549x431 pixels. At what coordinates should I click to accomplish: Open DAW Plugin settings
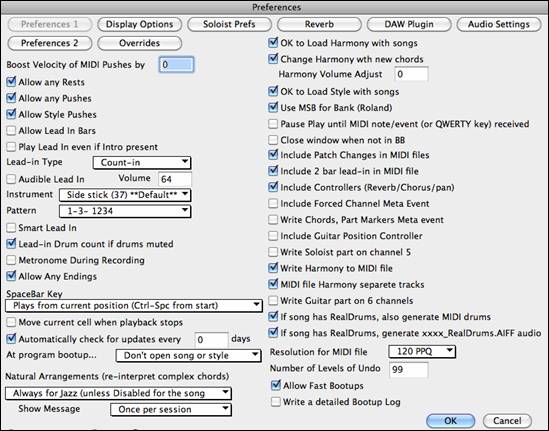[x=409, y=24]
